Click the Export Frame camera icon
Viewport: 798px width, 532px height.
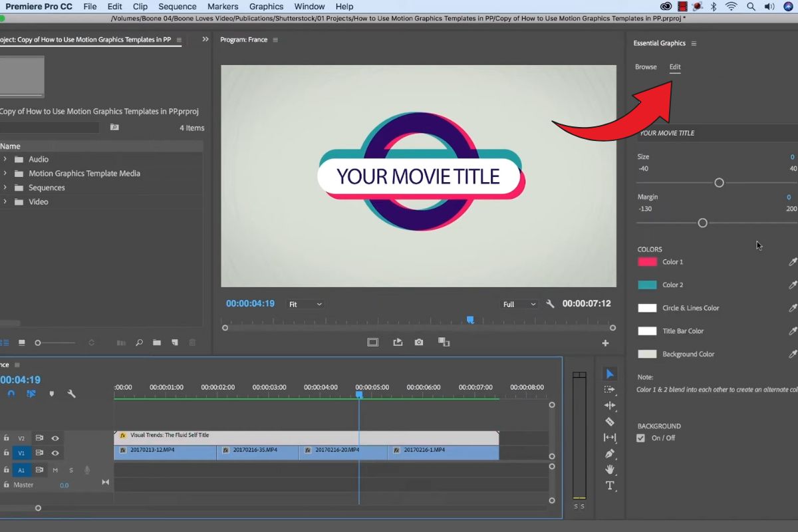tap(419, 342)
